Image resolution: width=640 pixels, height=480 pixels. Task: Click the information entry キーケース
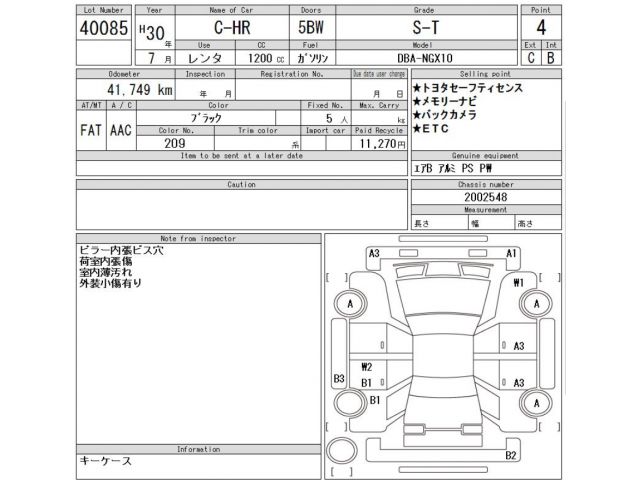pyautogui.click(x=105, y=461)
